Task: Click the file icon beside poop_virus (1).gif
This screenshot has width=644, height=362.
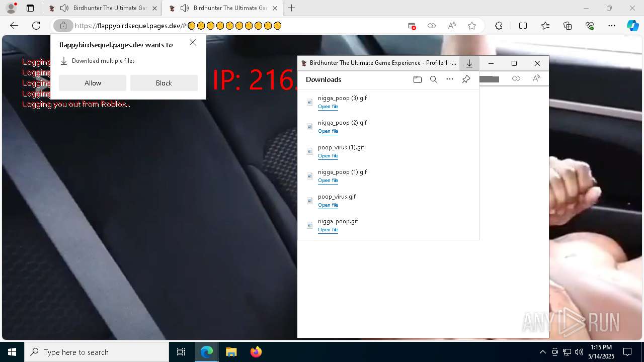Action: pyautogui.click(x=310, y=151)
